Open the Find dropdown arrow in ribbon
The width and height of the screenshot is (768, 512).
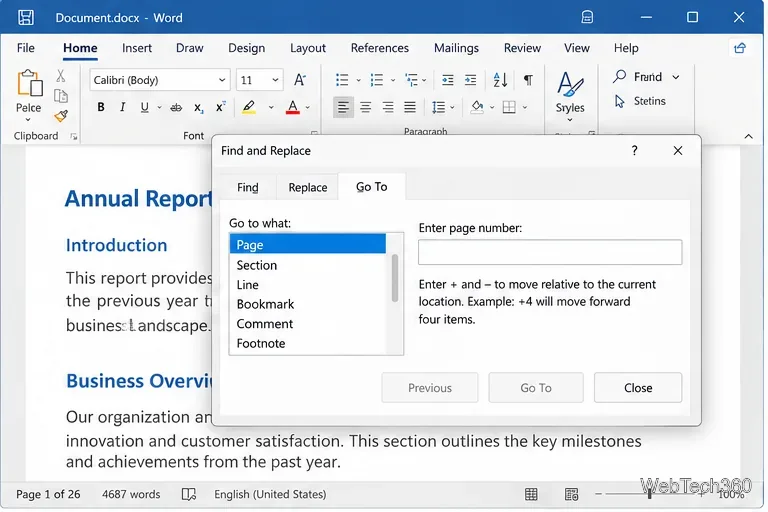pyautogui.click(x=676, y=77)
